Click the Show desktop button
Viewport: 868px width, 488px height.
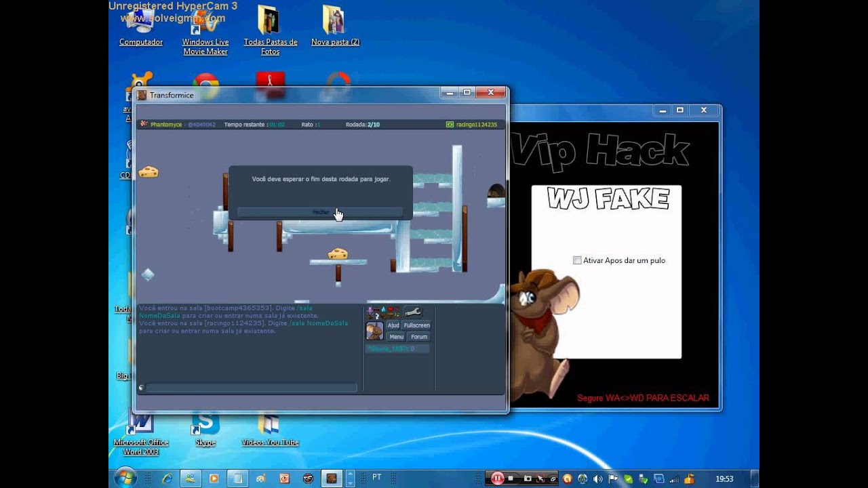[x=755, y=479]
